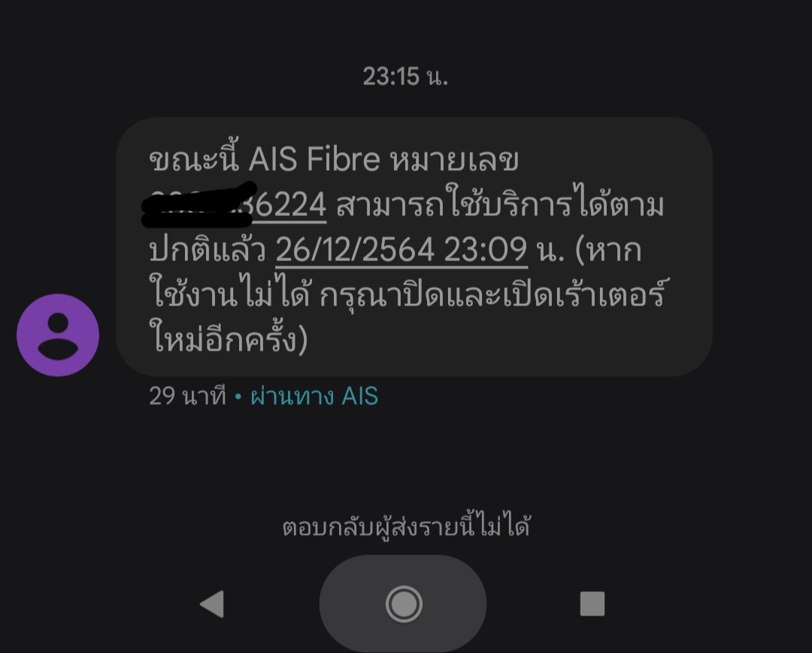Open recent apps with the square icon
This screenshot has width=812, height=653.
(592, 604)
